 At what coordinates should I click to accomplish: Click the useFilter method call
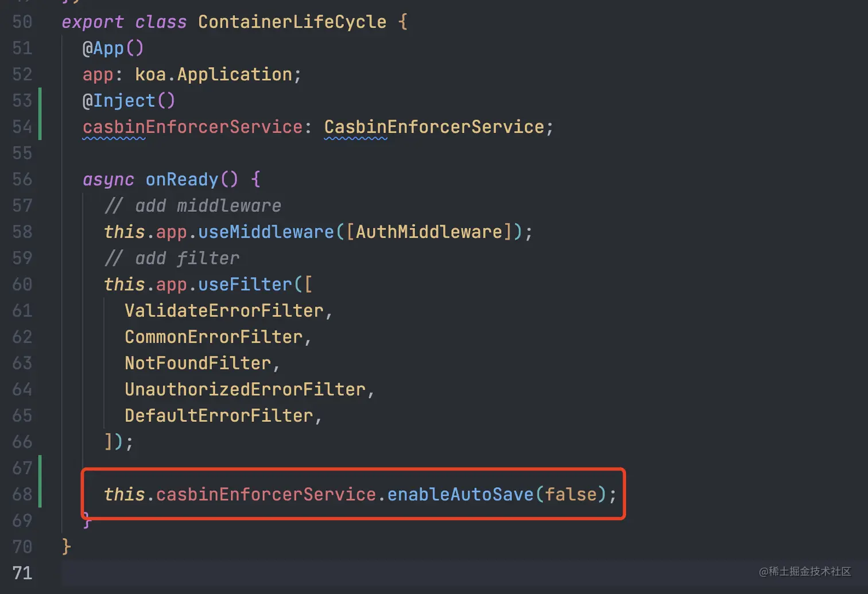click(x=245, y=285)
